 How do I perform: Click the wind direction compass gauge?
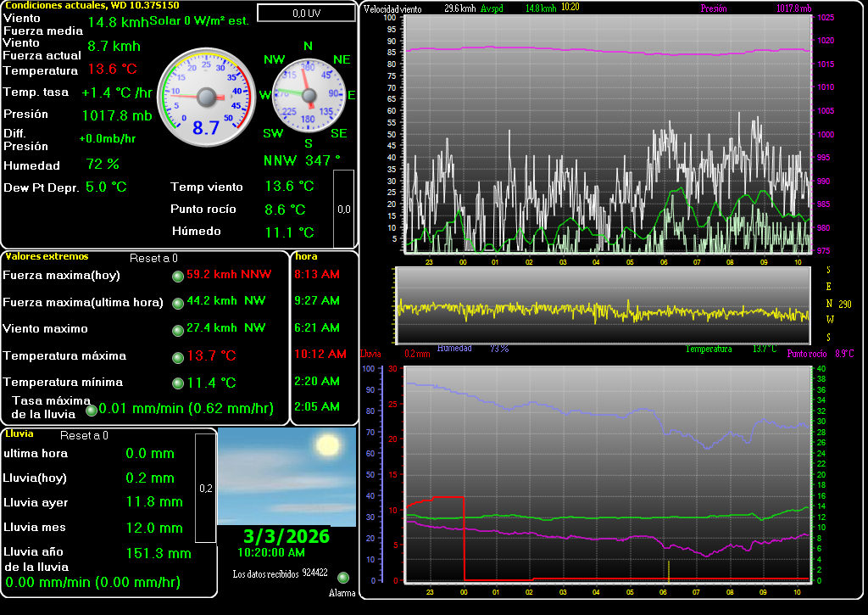pyautogui.click(x=309, y=94)
